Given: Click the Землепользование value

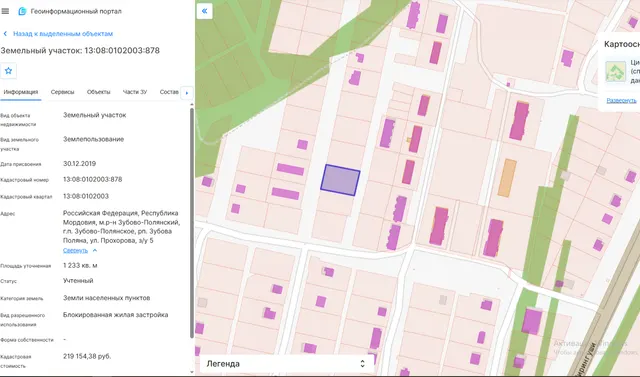Looking at the screenshot, I should tap(93, 139).
